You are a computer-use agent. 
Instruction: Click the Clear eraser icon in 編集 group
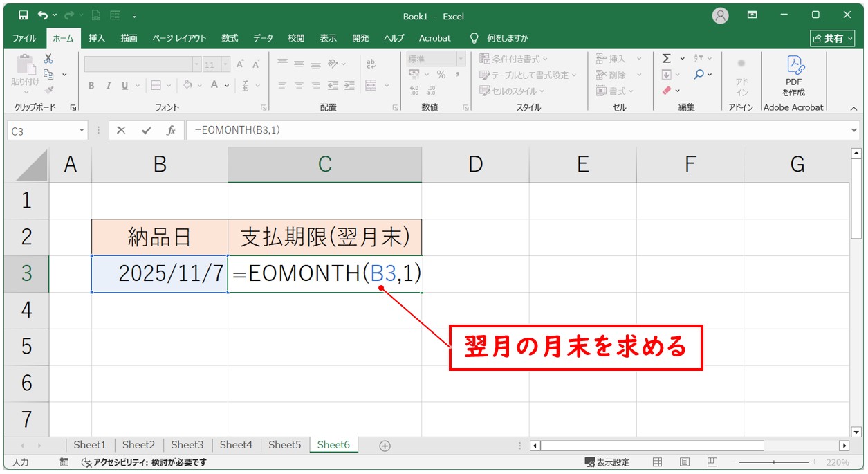pos(667,91)
